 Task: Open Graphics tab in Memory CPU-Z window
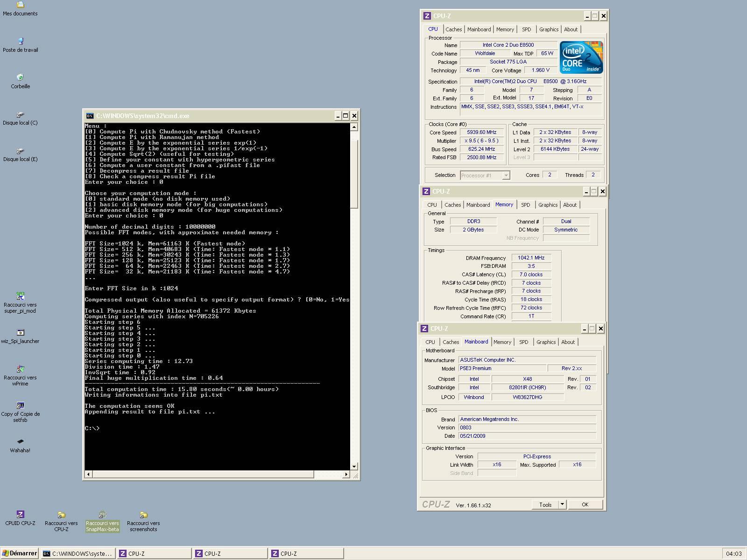[548, 205]
